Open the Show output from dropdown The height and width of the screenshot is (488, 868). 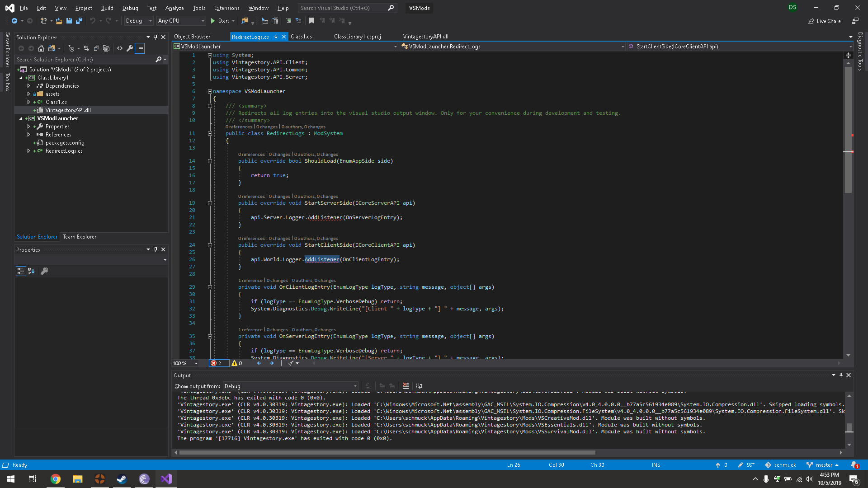pyautogui.click(x=290, y=386)
